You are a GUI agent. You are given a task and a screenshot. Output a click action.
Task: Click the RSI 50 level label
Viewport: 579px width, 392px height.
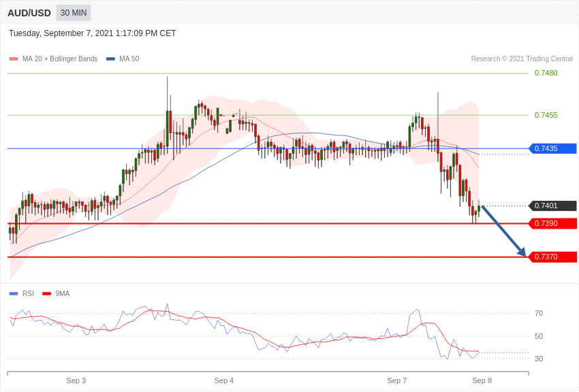[539, 336]
